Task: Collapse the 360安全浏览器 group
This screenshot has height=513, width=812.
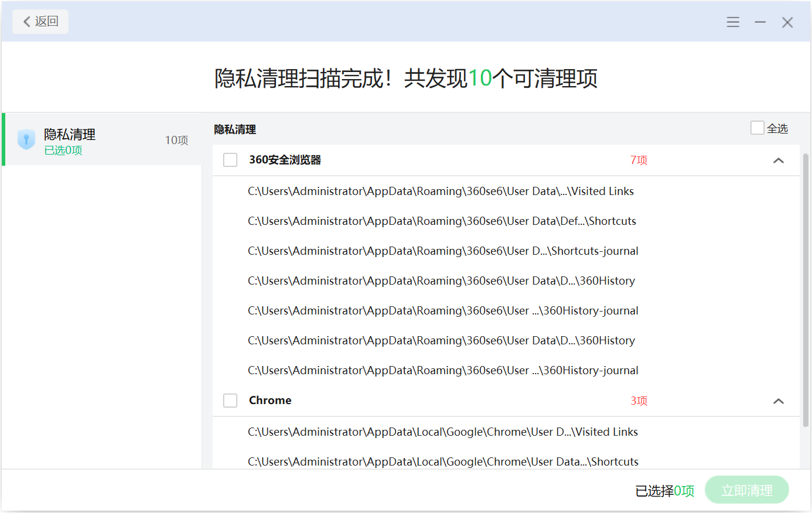Action: tap(779, 160)
